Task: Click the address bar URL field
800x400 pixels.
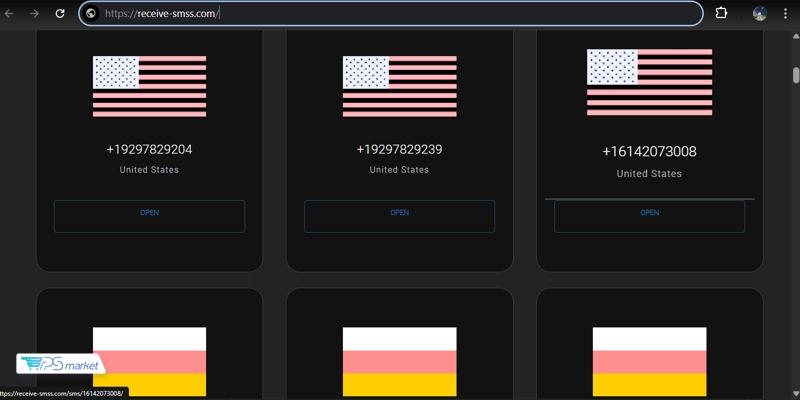Action: (x=400, y=13)
